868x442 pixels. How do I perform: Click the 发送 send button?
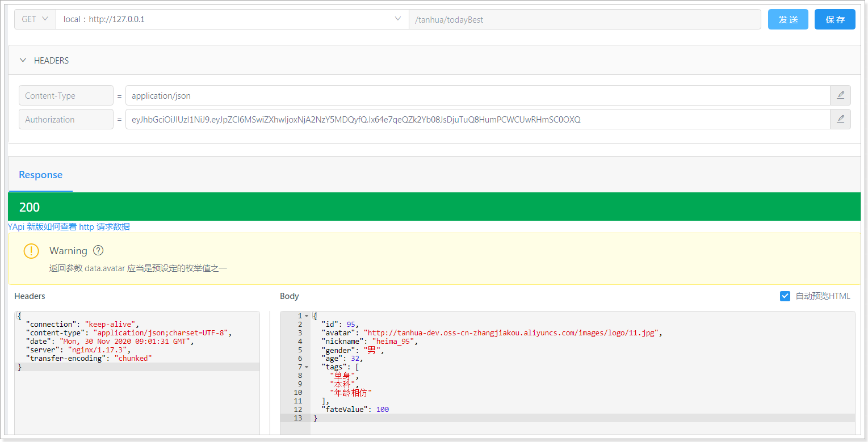(x=788, y=19)
